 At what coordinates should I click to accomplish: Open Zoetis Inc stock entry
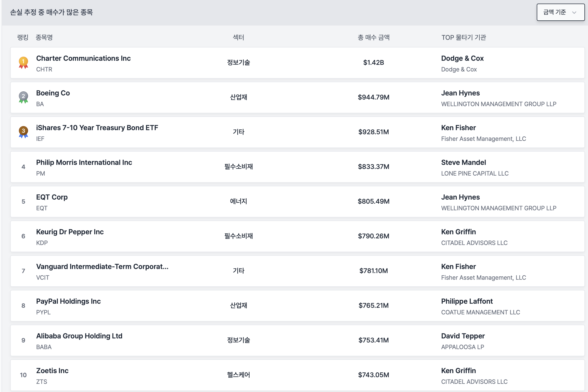(x=52, y=371)
